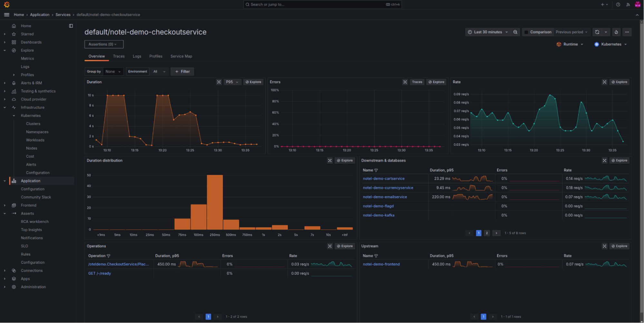
Task: Click the RCA workbench sidebar entry icon
Action: click(x=35, y=222)
